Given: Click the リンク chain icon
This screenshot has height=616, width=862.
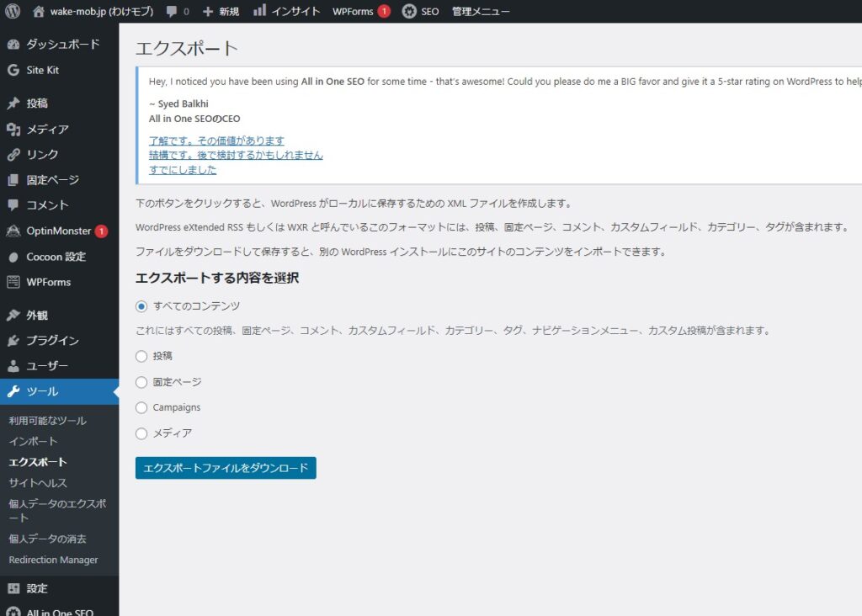Looking at the screenshot, I should coord(13,154).
